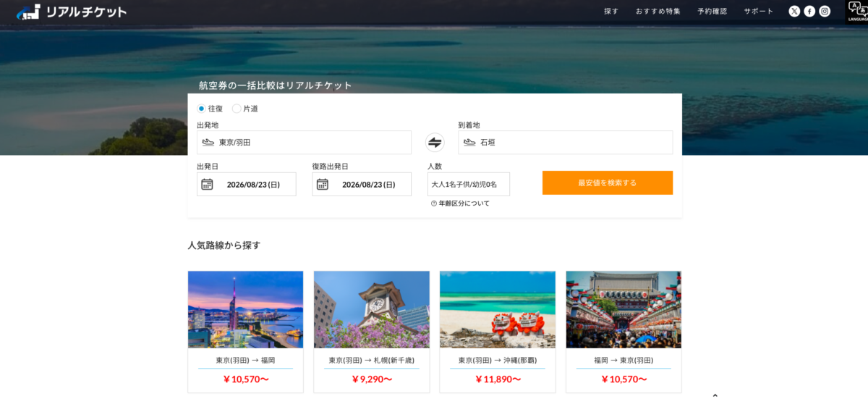
Task: Click the Okinawa shisa beach thumbnail
Action: pyautogui.click(x=498, y=309)
